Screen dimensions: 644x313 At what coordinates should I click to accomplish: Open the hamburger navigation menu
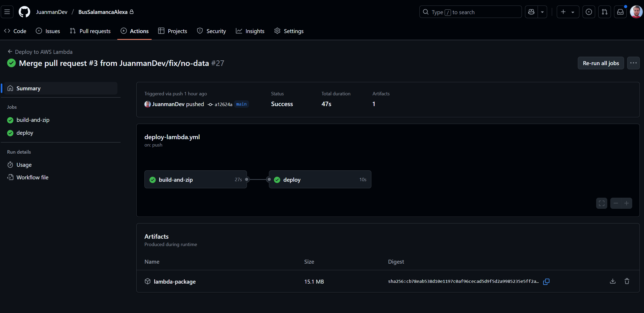[7, 12]
